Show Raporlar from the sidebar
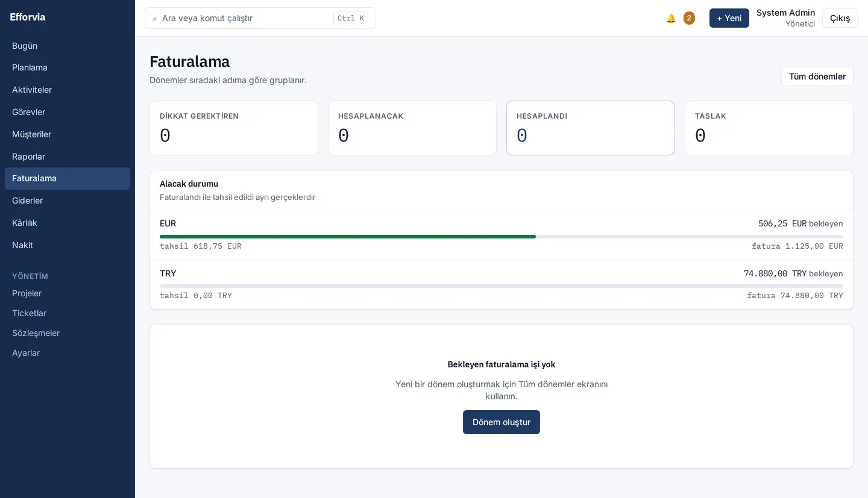The height and width of the screenshot is (498, 868). [x=68, y=157]
